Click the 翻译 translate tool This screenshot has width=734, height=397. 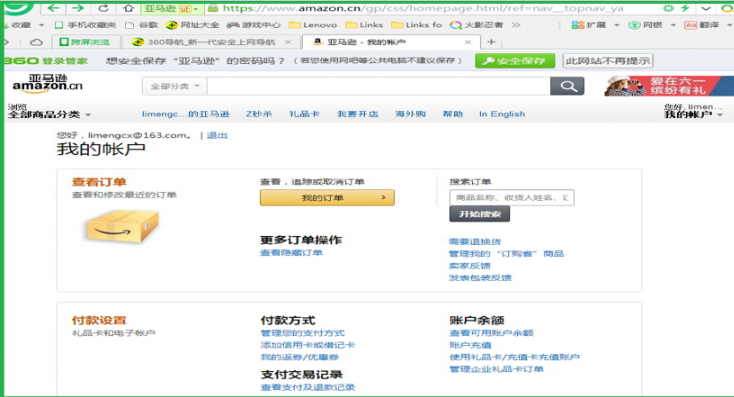click(702, 25)
